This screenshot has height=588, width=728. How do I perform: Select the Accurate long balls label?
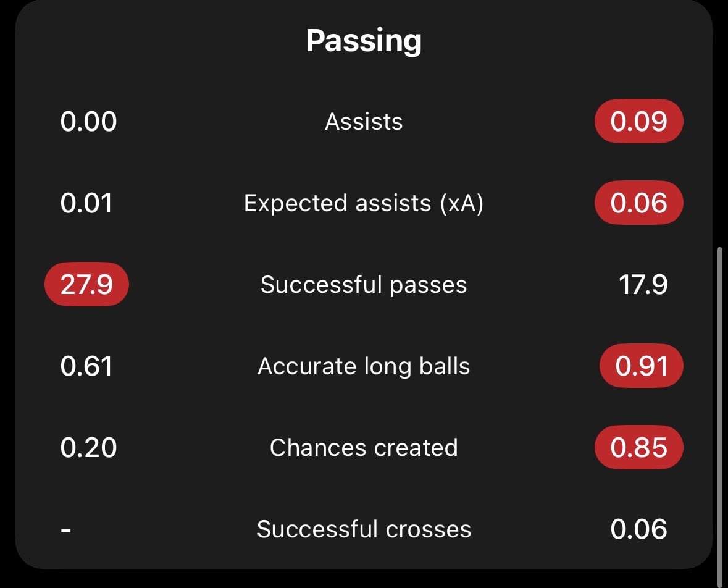pyautogui.click(x=364, y=366)
